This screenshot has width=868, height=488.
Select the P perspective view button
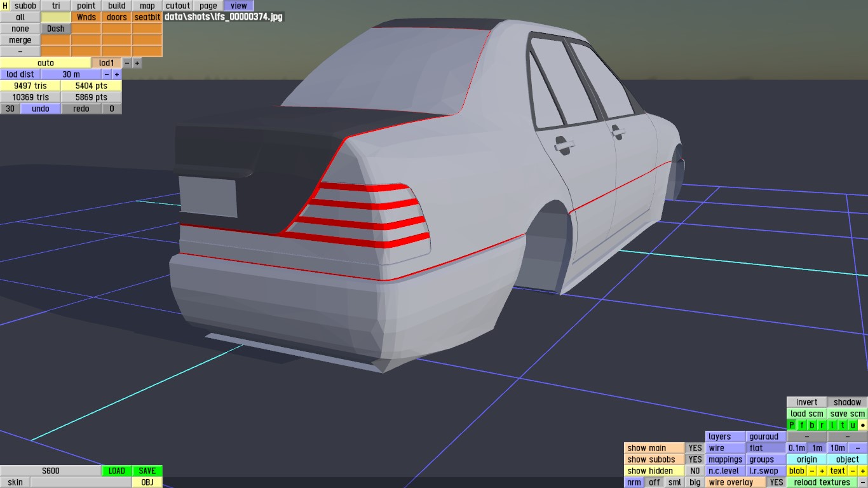pyautogui.click(x=792, y=425)
